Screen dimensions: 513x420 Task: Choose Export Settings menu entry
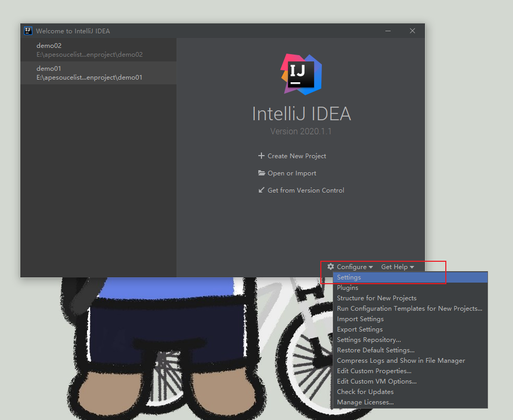coord(410,329)
